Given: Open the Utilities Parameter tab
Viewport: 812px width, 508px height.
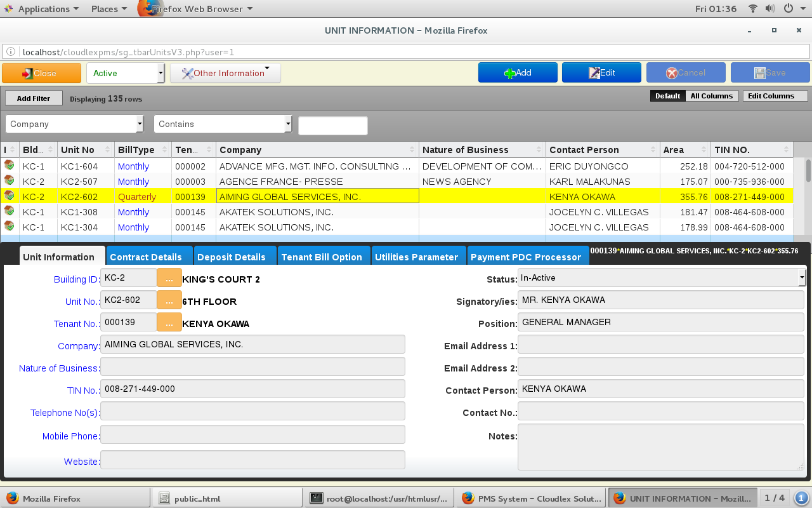Looking at the screenshot, I should pos(417,257).
